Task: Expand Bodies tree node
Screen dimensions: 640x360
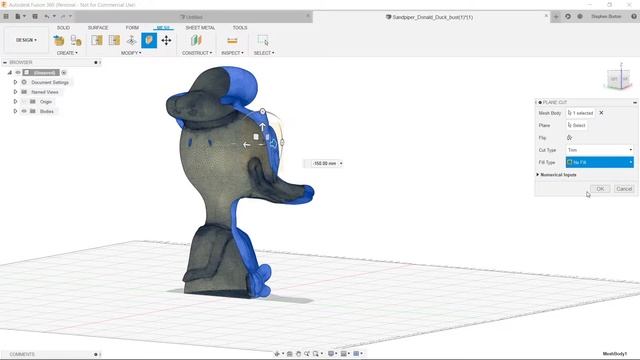Action: 15,111
